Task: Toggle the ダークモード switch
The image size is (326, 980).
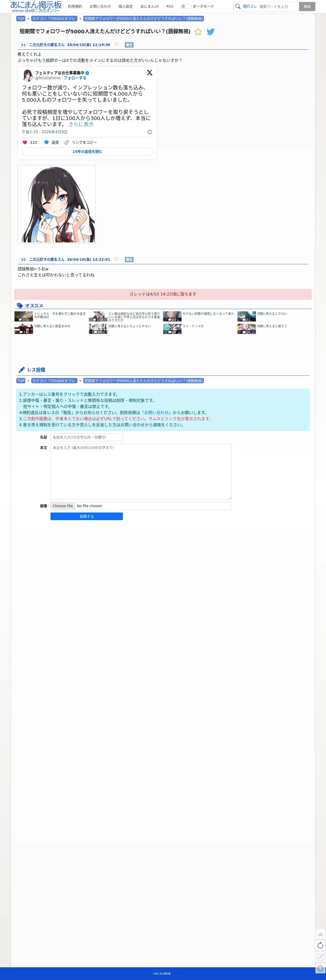Action: click(x=186, y=6)
